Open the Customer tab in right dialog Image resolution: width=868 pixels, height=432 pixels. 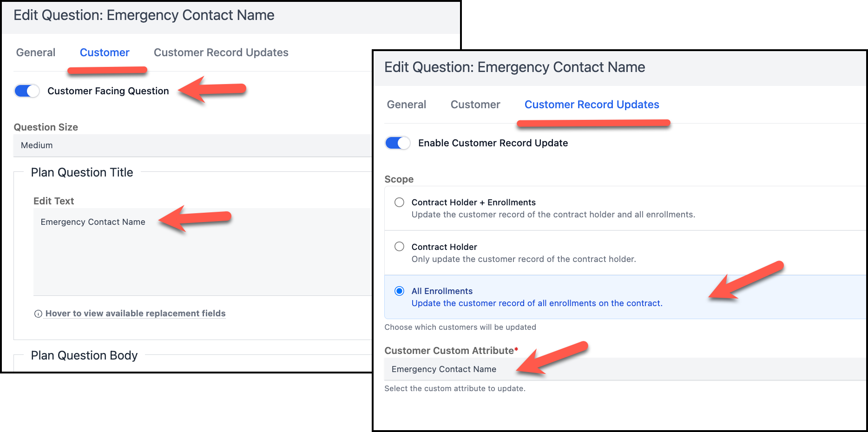coord(475,105)
